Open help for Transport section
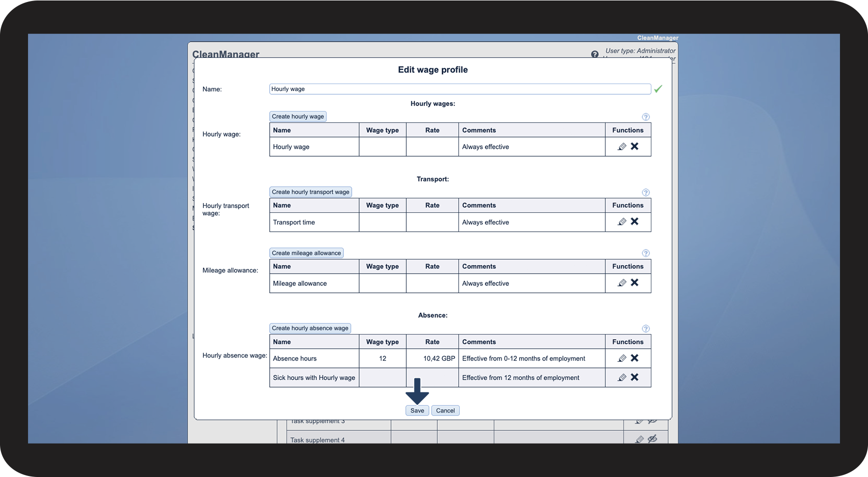This screenshot has width=868, height=477. coord(645,193)
